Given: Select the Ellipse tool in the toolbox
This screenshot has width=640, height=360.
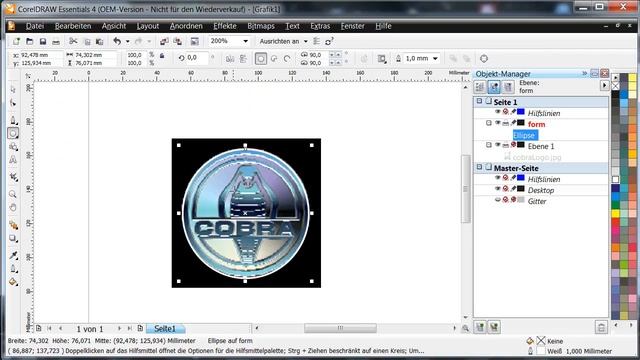Looking at the screenshot, I should (x=13, y=133).
